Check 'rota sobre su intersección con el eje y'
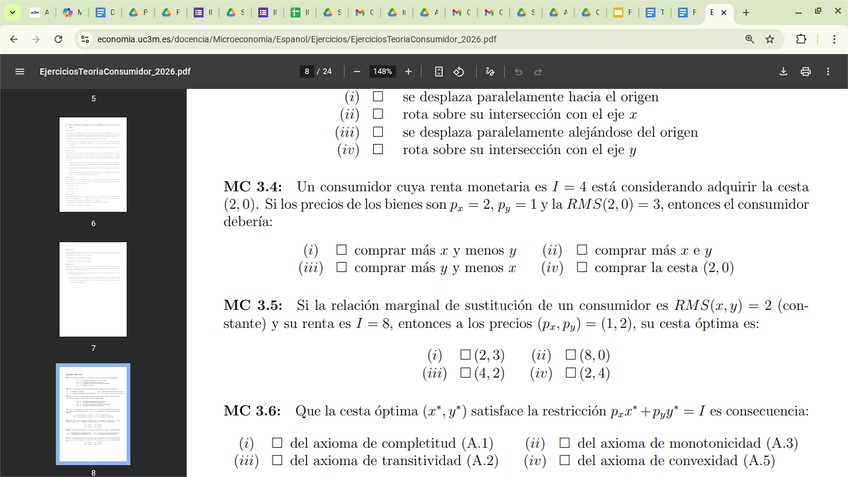848x477 pixels. [378, 149]
